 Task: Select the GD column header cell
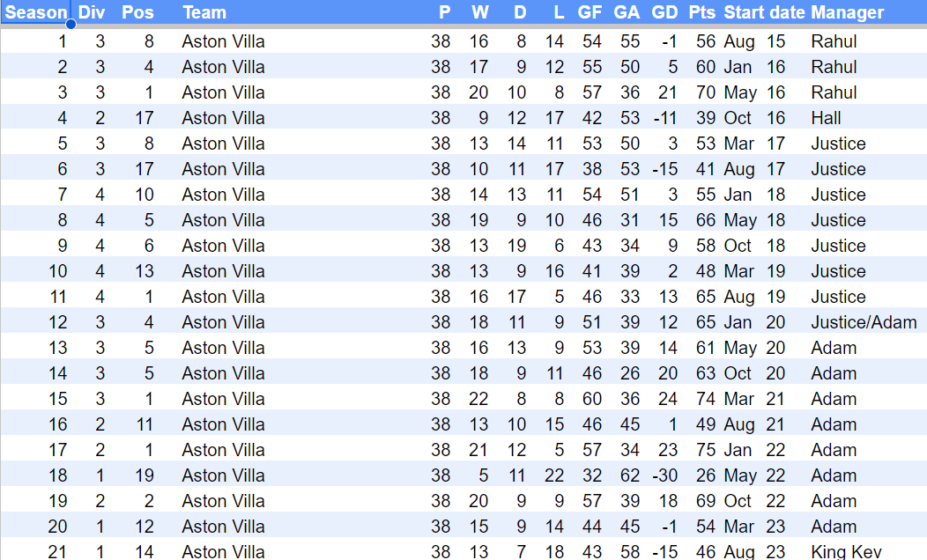pos(664,12)
